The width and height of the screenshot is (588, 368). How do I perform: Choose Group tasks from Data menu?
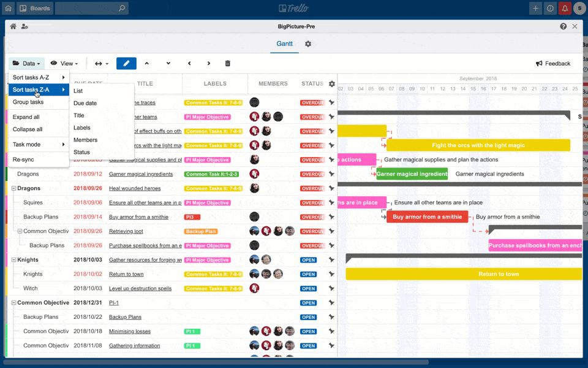28,102
